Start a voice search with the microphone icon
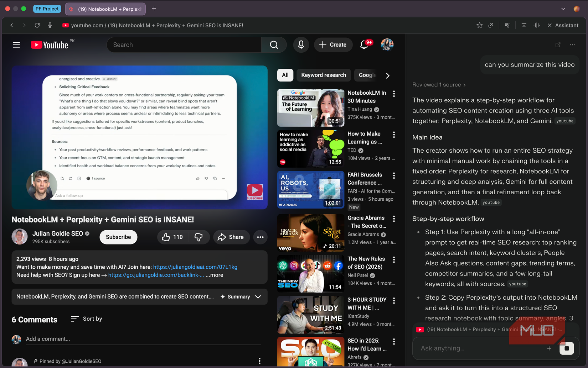Image resolution: width=588 pixels, height=368 pixels. [301, 44]
